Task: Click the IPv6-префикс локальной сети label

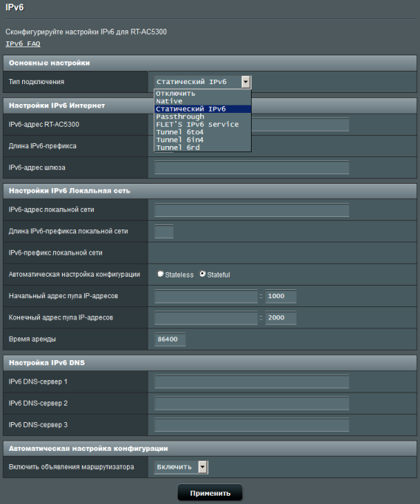Action: pyautogui.click(x=55, y=253)
